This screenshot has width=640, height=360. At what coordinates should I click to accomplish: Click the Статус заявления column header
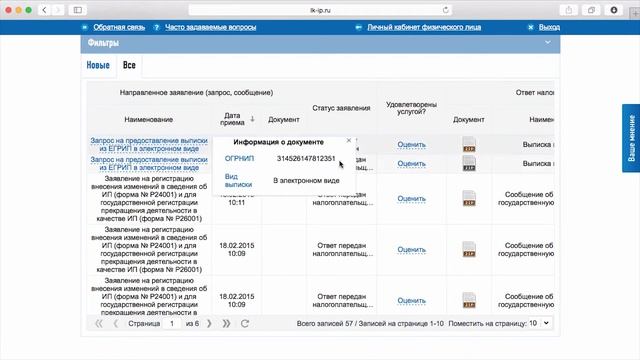tap(341, 108)
